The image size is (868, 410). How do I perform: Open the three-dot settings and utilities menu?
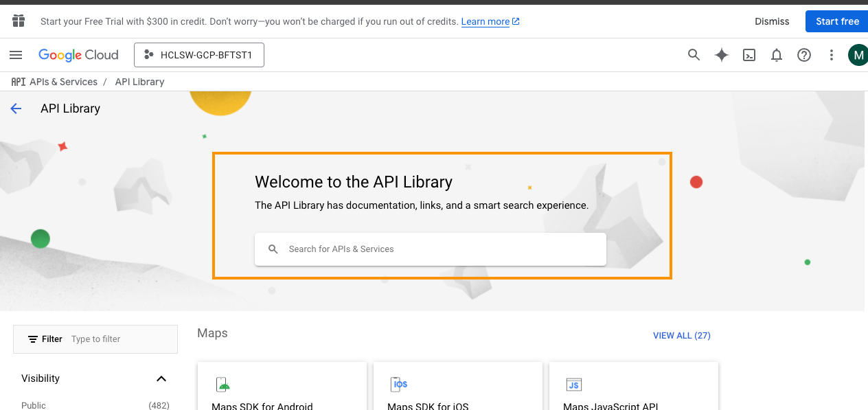coord(832,55)
